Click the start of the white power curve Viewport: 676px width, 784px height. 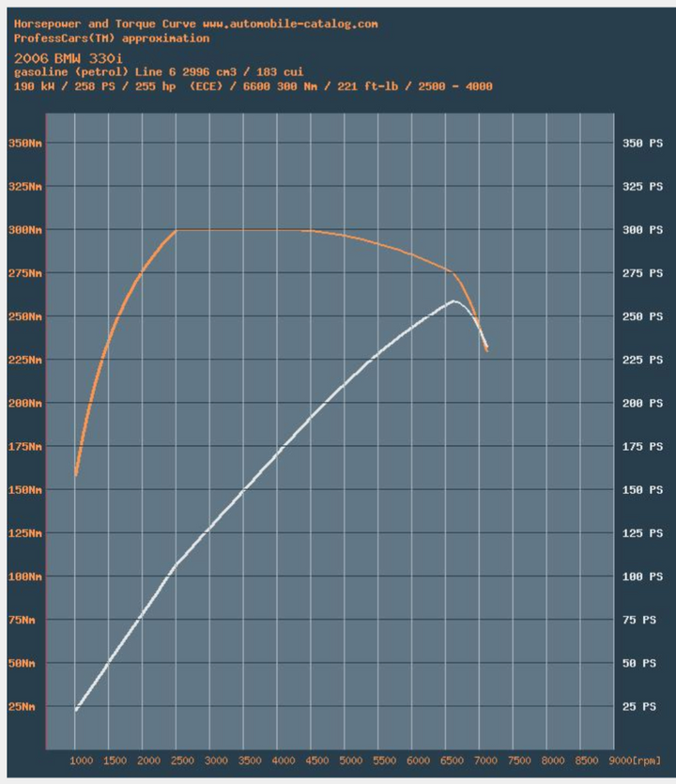click(76, 710)
